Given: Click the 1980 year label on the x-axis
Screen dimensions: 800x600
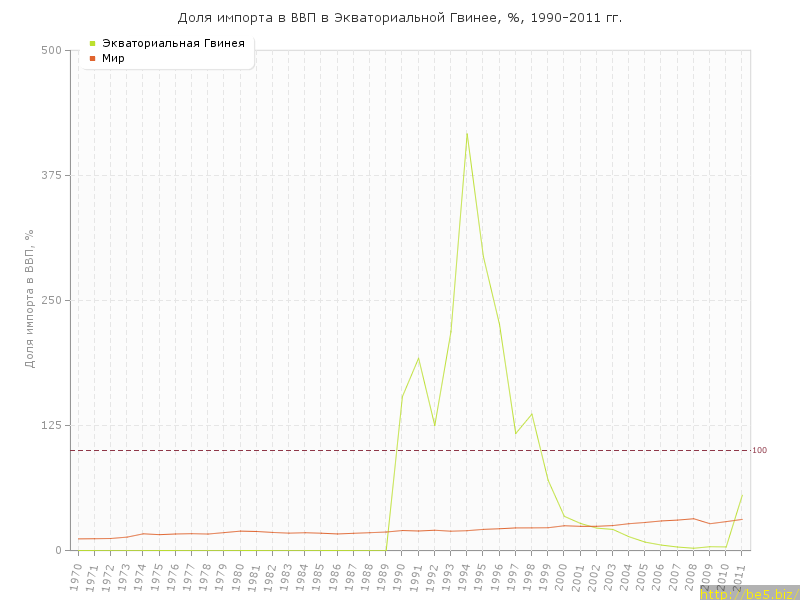Looking at the screenshot, I should 239,576.
